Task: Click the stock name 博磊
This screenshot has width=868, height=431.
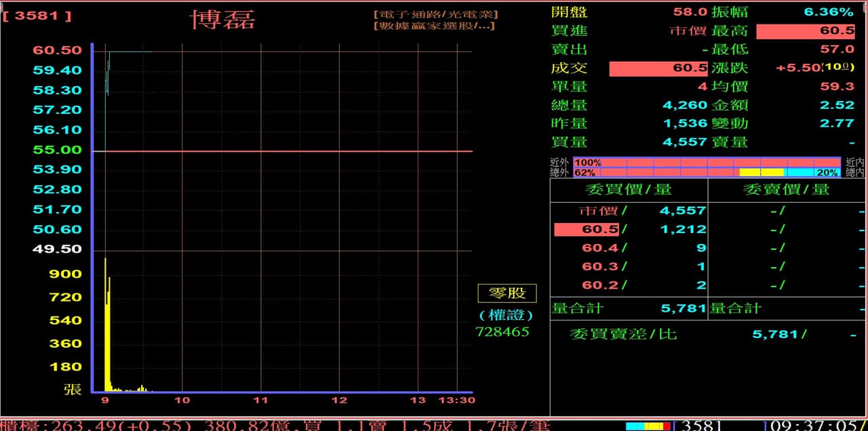Action: tap(222, 20)
